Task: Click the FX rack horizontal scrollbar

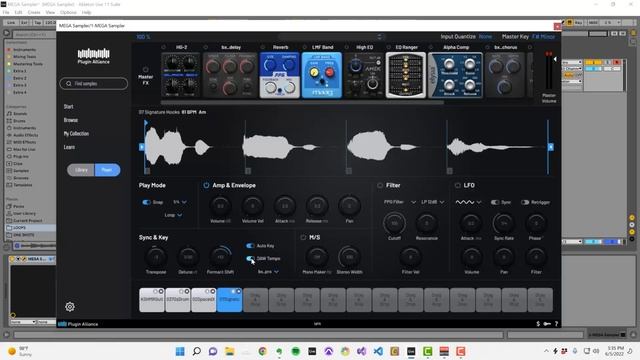Action: (302, 102)
